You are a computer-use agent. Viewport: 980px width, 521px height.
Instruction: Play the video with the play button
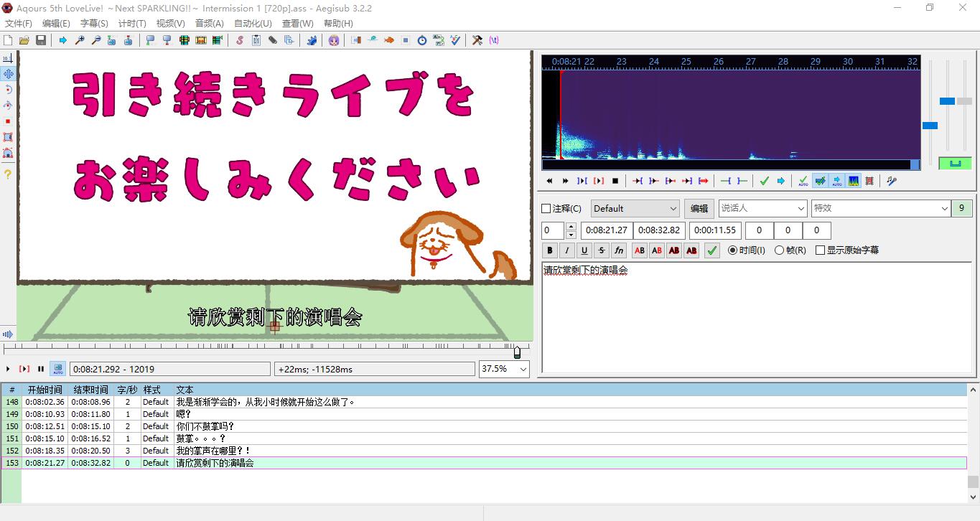click(8, 369)
